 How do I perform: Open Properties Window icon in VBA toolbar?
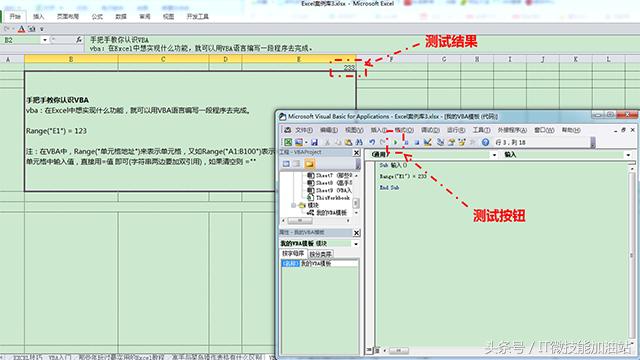(x=451, y=142)
